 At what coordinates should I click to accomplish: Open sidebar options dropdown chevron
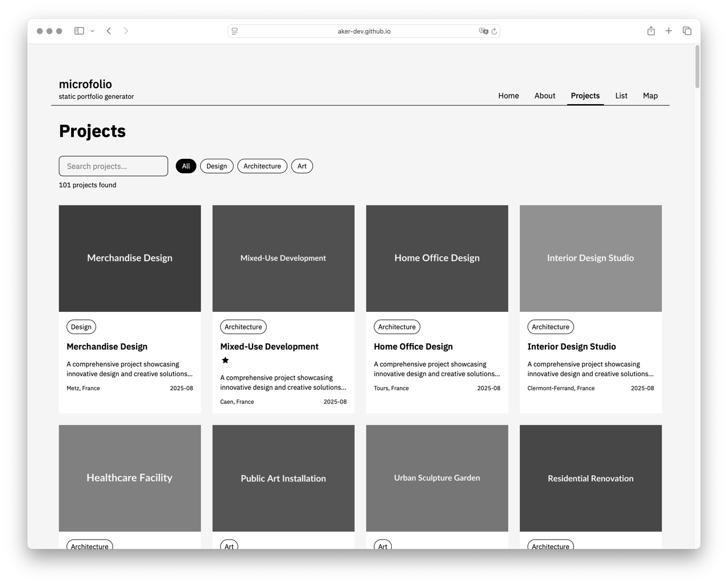[92, 31]
